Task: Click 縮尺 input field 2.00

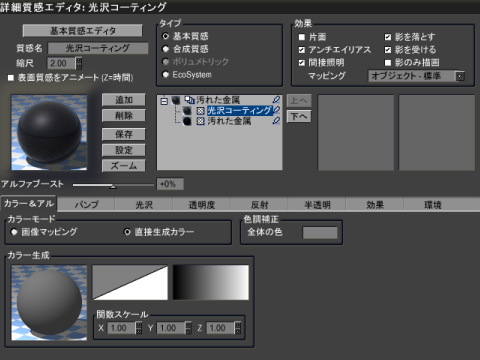Action: (x=62, y=63)
